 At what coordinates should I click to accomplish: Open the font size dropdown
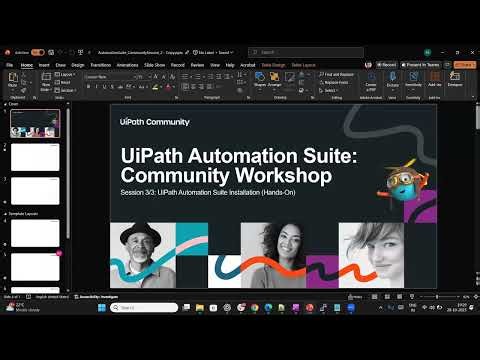pos(143,77)
